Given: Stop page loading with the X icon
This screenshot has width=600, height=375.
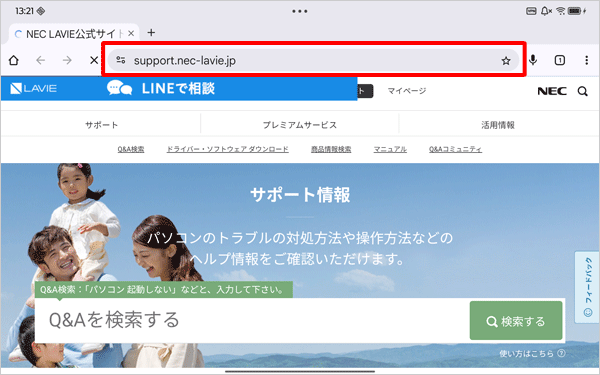Looking at the screenshot, I should click(x=94, y=60).
